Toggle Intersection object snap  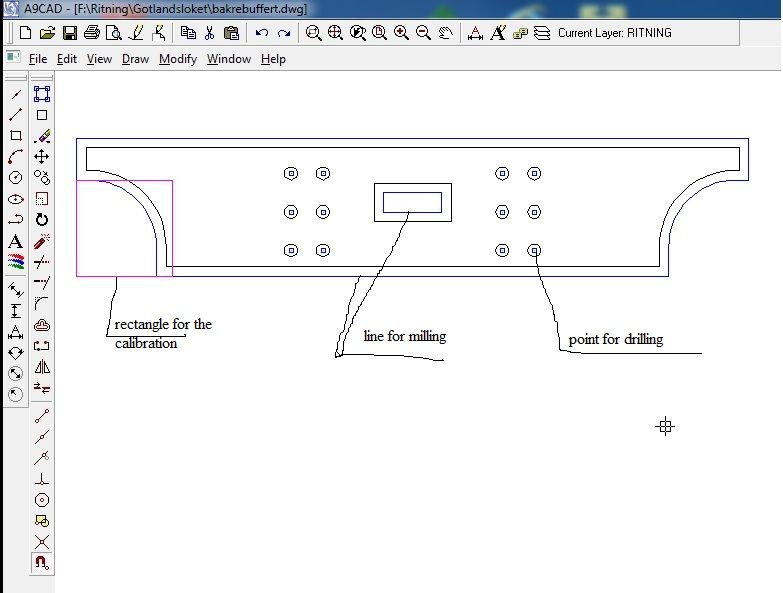(x=42, y=542)
